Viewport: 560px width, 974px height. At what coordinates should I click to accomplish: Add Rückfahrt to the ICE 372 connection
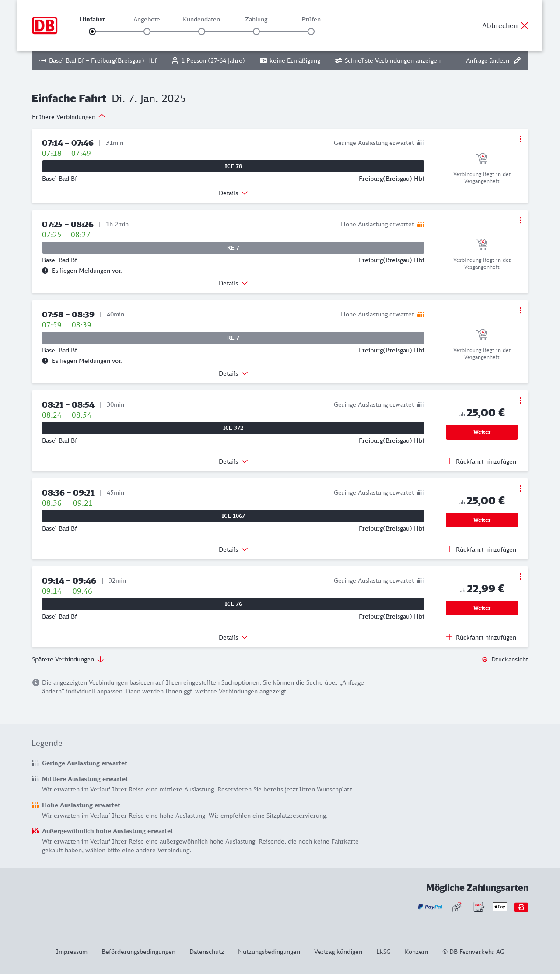481,461
